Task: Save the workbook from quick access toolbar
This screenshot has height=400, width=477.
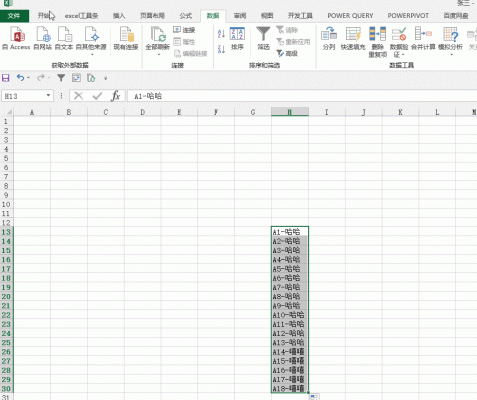Action: [x=6, y=78]
